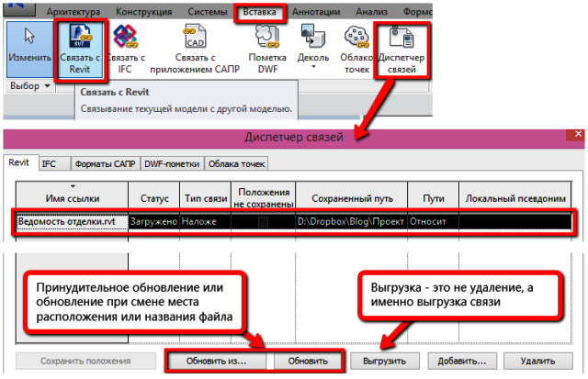Expand the Выбор panel dropdown
Screen dimensions: 588x379
pyautogui.click(x=47, y=86)
